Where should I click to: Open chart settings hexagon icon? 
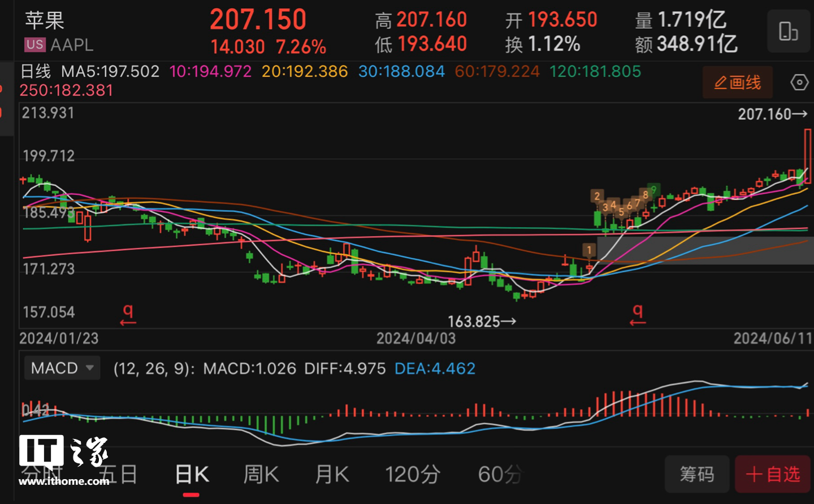(799, 82)
